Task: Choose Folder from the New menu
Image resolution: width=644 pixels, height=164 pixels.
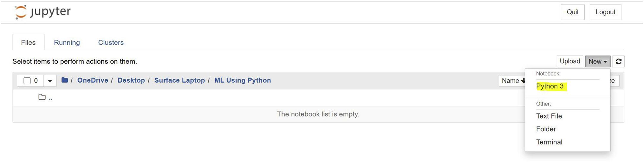Action: coord(546,129)
